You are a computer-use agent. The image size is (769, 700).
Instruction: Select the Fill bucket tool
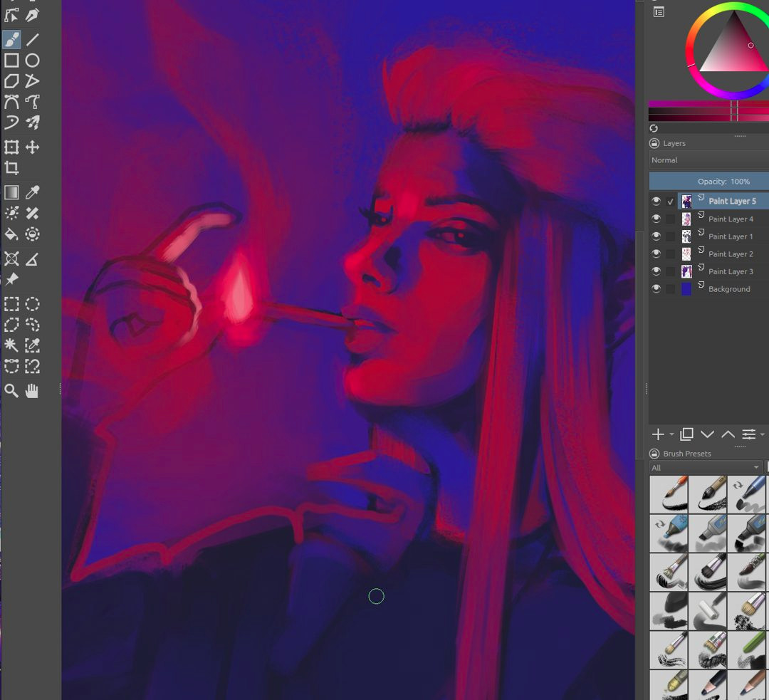(12, 234)
